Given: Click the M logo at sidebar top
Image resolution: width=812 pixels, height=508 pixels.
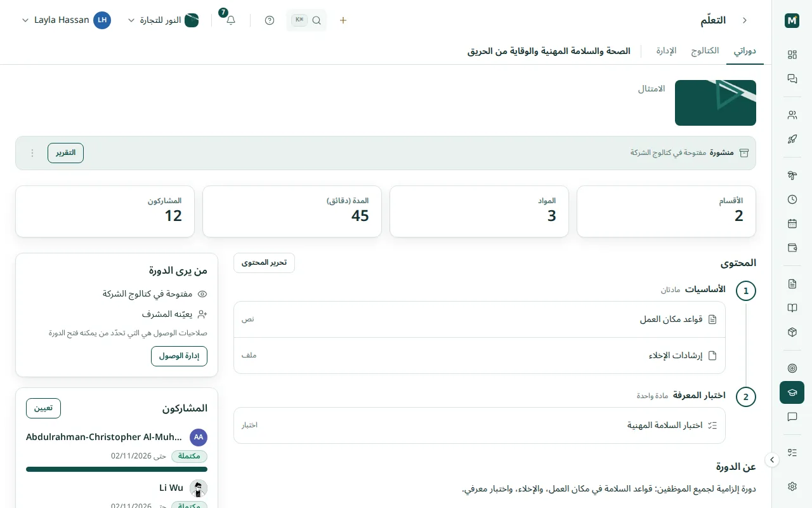Looking at the screenshot, I should coord(792,20).
